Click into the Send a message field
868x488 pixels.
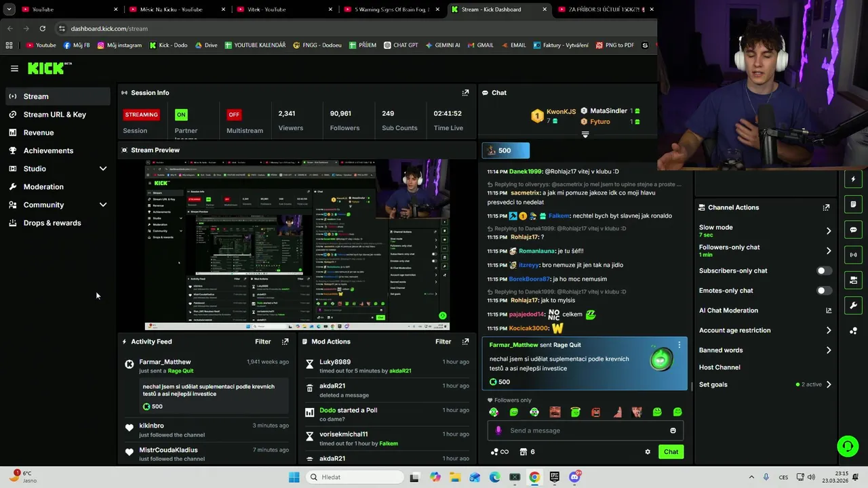585,430
